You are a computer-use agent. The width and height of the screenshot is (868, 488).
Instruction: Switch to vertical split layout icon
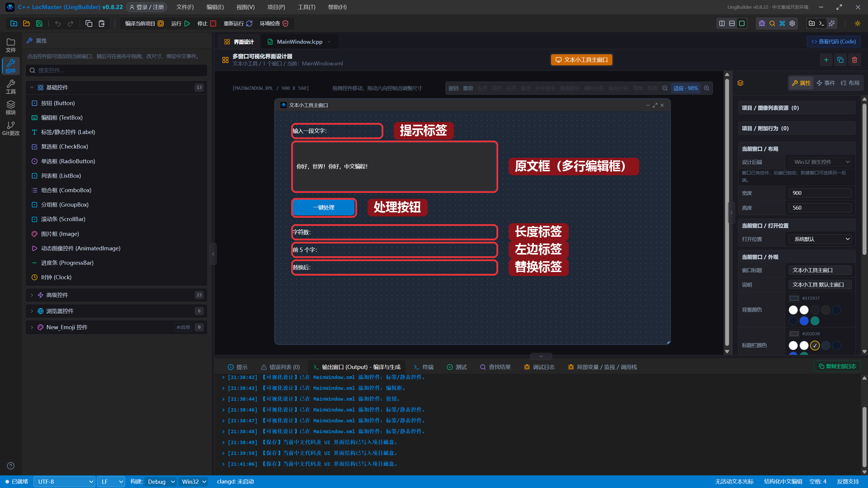(722, 23)
